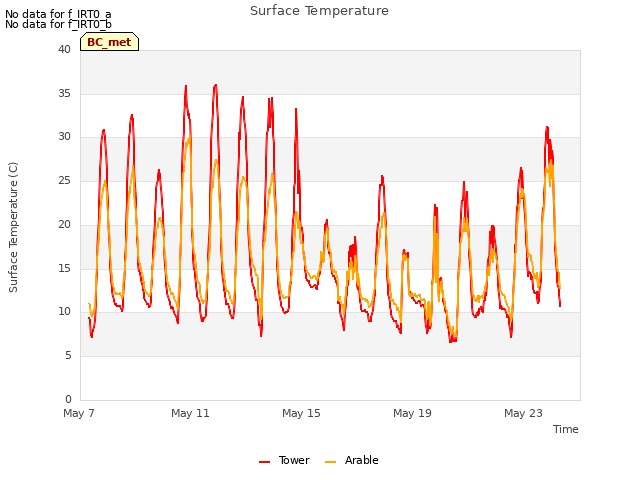Click the May 11 x-axis label
The width and height of the screenshot is (640, 480).
pyautogui.click(x=190, y=413)
